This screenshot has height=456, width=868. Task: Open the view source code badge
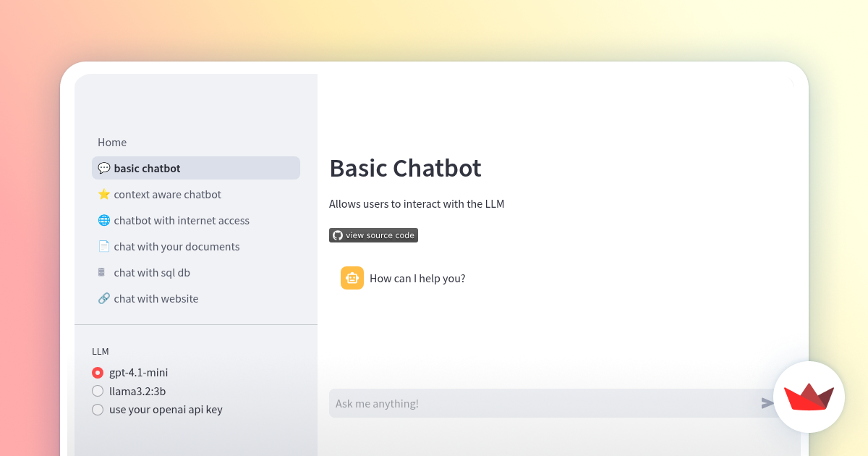pos(373,235)
